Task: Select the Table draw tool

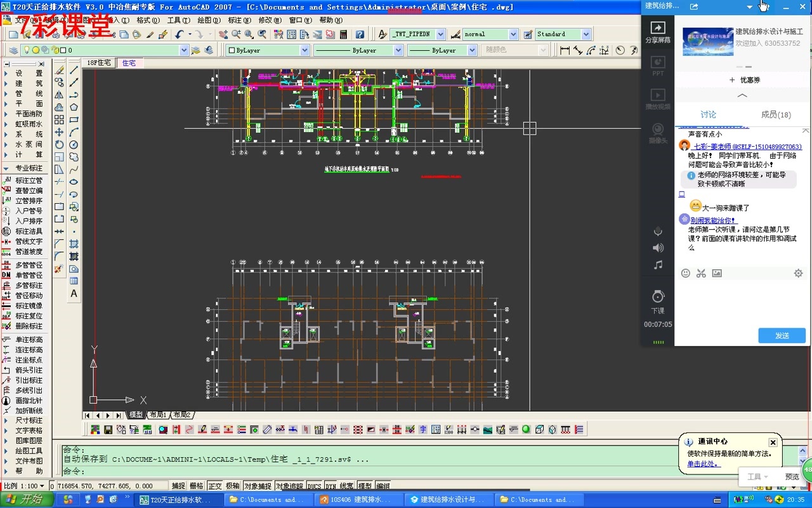Action: [x=74, y=281]
